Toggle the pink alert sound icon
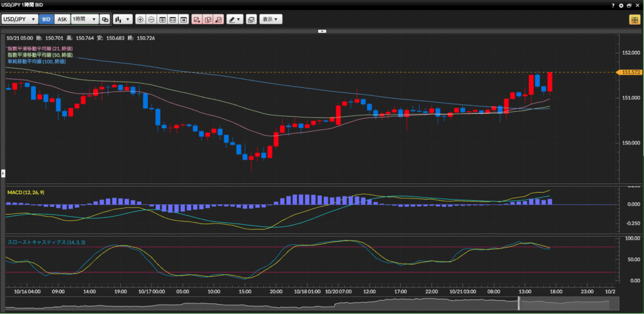The height and width of the screenshot is (314, 644). (x=218, y=19)
